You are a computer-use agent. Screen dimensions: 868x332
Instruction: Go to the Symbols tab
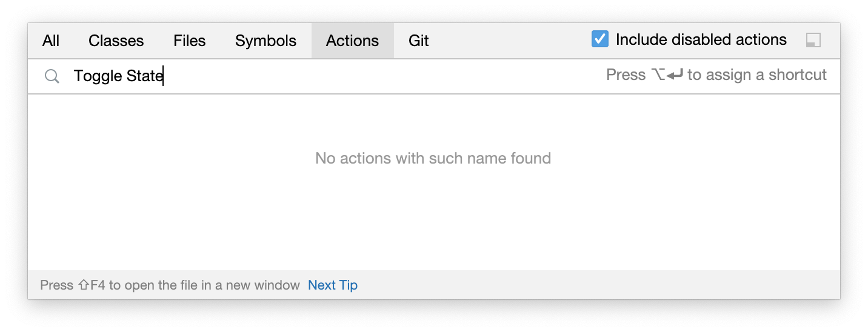tap(266, 41)
